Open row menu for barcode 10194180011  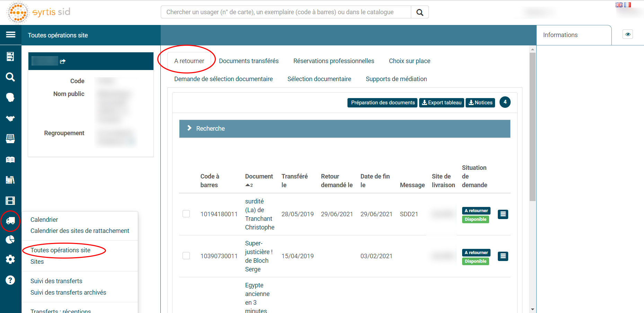[503, 214]
